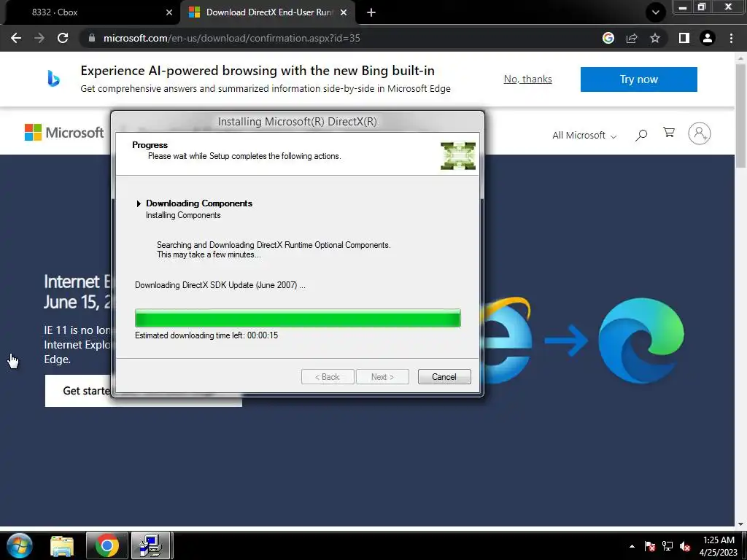747x560 pixels.
Task: Click the browser forward arrow
Action: (39, 38)
